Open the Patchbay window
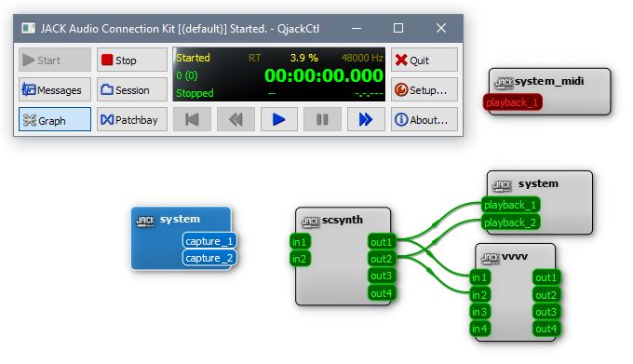633x364 pixels. coord(131,119)
